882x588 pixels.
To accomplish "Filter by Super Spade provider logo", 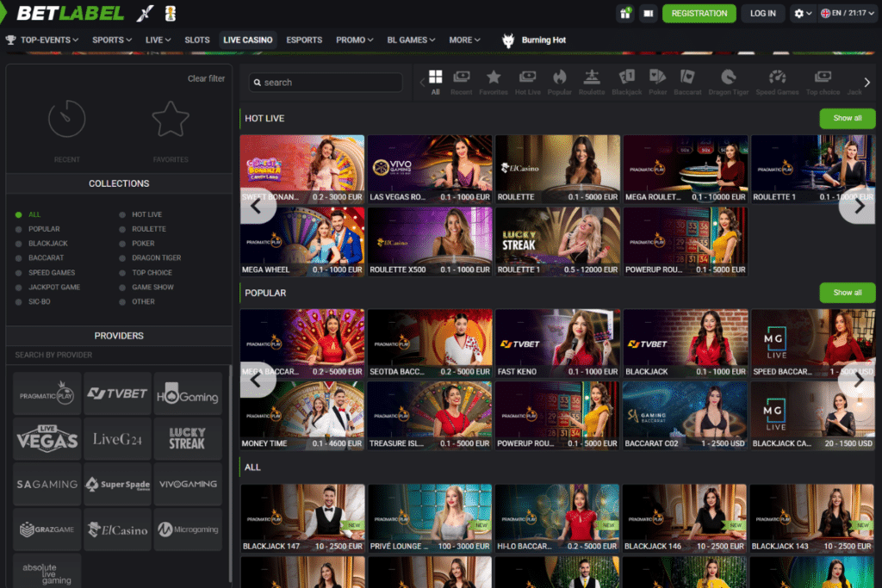I will (117, 484).
